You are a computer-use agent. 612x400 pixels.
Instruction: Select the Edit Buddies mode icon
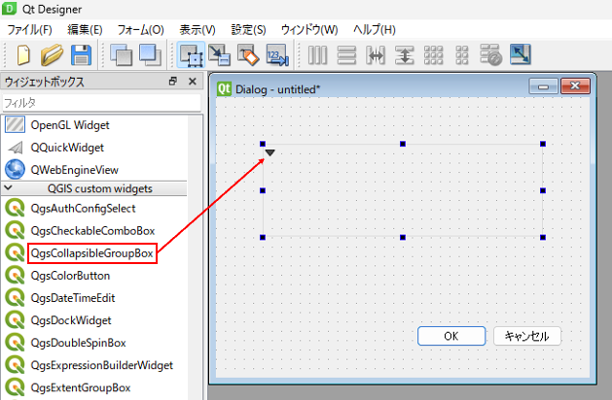(248, 55)
